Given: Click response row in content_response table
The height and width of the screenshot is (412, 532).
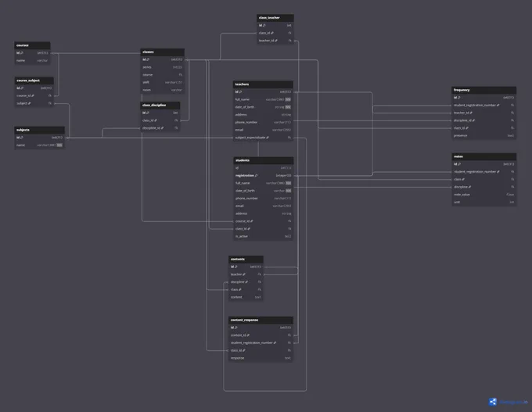Looking at the screenshot, I should point(261,358).
